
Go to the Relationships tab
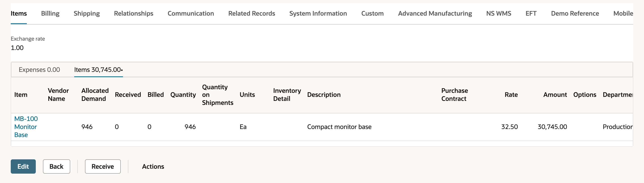(x=133, y=13)
